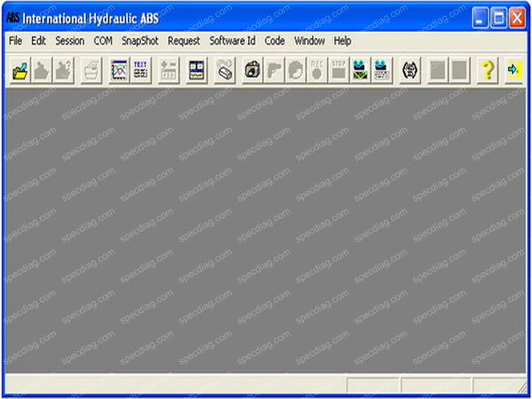Click the ABS application icon in title bar
This screenshot has width=532, height=399.
pyautogui.click(x=12, y=17)
